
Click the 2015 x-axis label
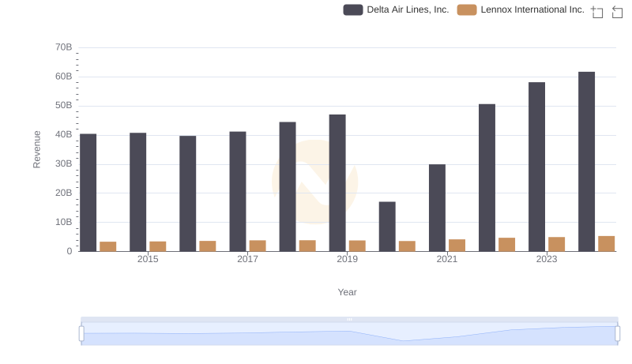[x=148, y=259]
